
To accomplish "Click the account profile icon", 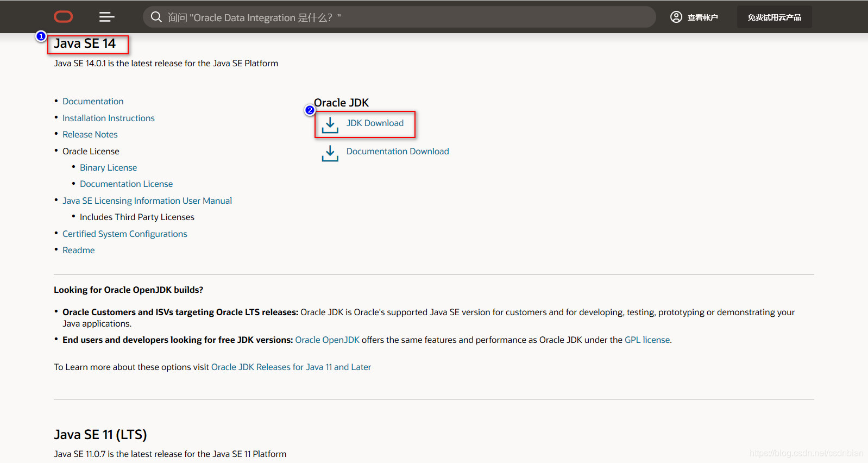I will coord(676,17).
